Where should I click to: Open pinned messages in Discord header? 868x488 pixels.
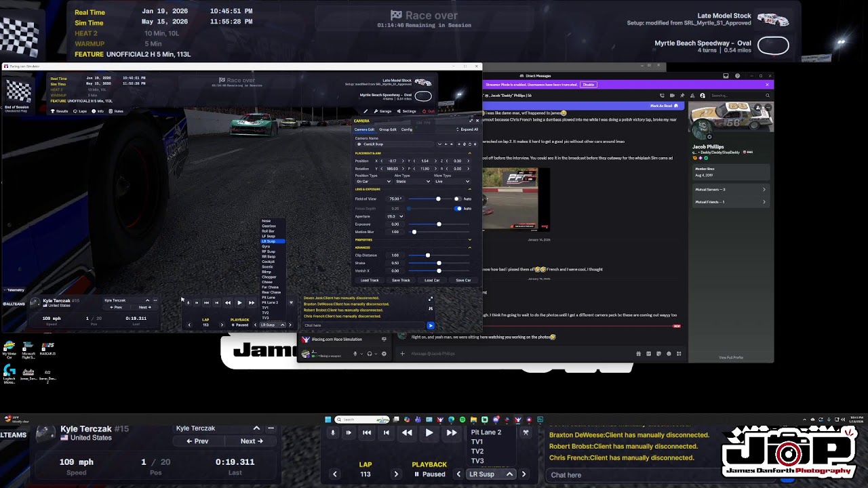682,96
